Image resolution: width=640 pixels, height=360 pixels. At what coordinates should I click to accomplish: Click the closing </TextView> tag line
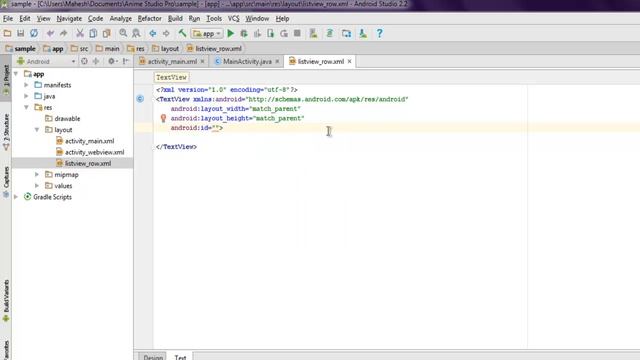coord(176,147)
